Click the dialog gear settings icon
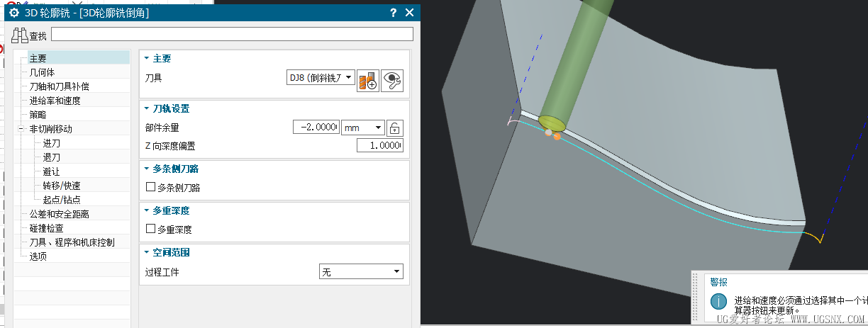The width and height of the screenshot is (868, 328). pyautogui.click(x=13, y=13)
